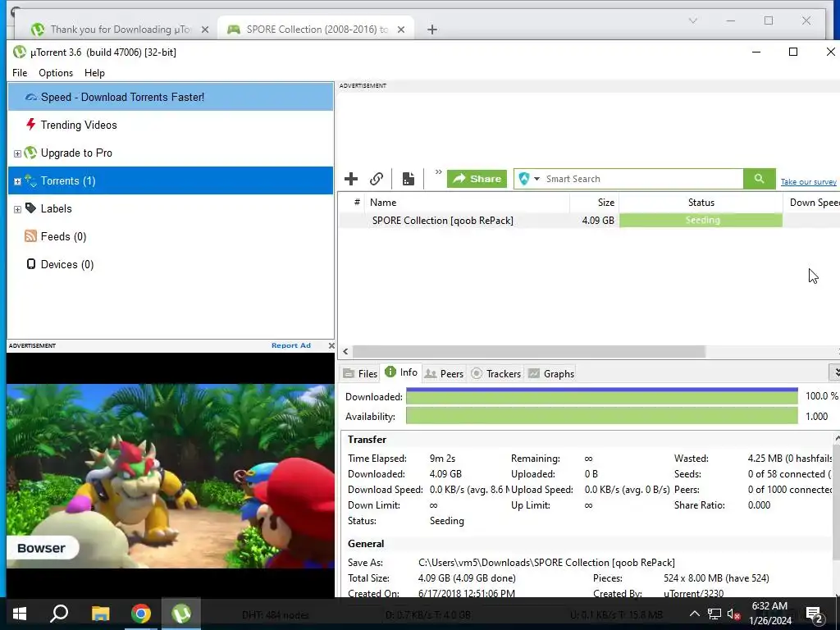Collapse the detail pane with double-chevron button
Image resolution: width=840 pixels, height=630 pixels.
point(835,372)
